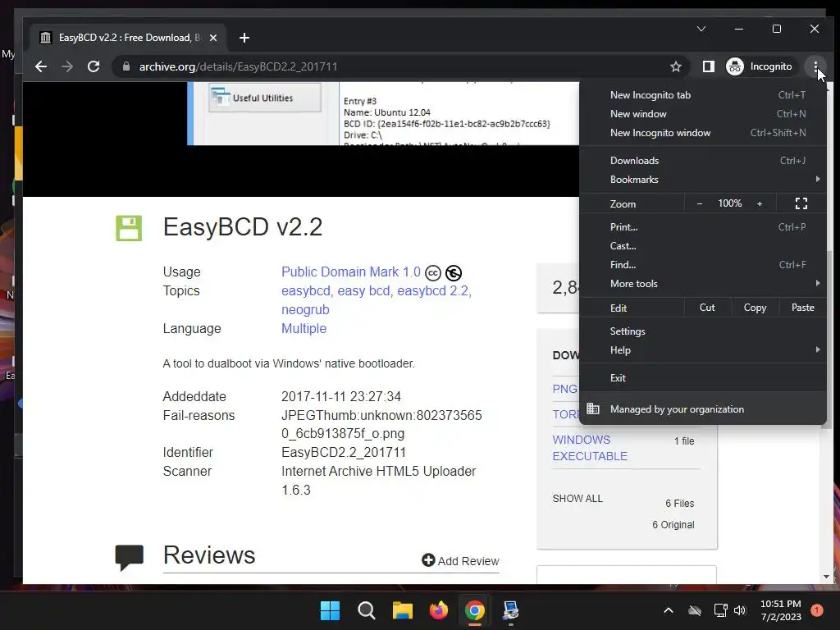Open the notification badge in taskbar
Screen dimensions: 840x630
point(816,609)
